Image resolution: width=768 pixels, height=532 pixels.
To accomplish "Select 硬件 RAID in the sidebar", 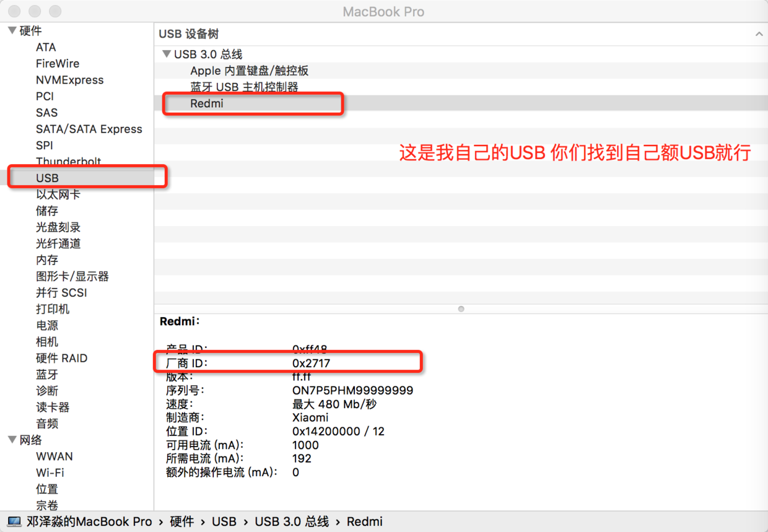I will point(61,358).
